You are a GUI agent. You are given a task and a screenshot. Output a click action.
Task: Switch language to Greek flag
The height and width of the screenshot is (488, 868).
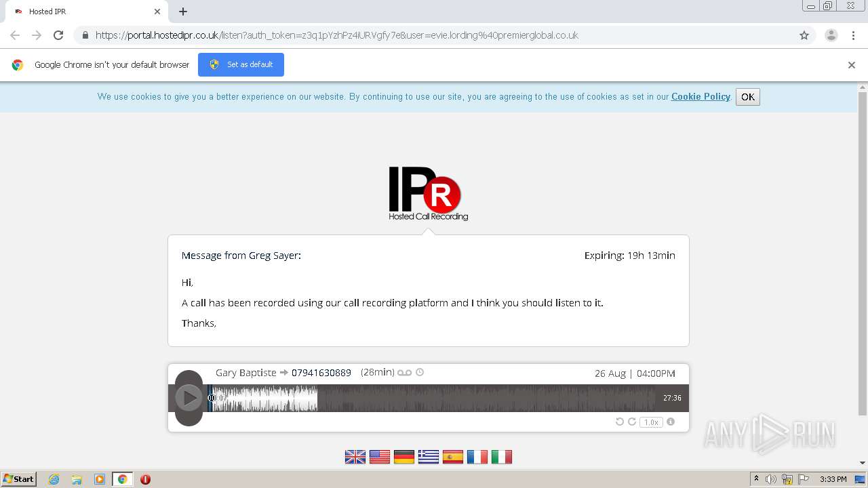[429, 457]
